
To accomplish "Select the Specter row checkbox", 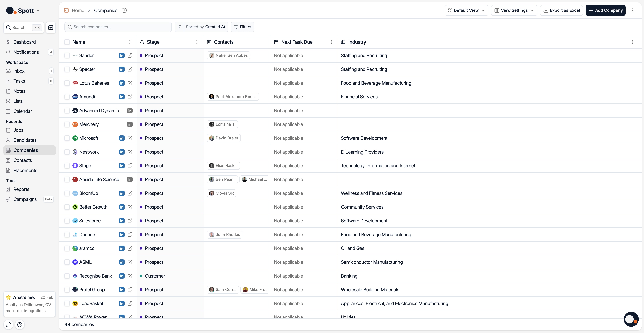I will [67, 69].
